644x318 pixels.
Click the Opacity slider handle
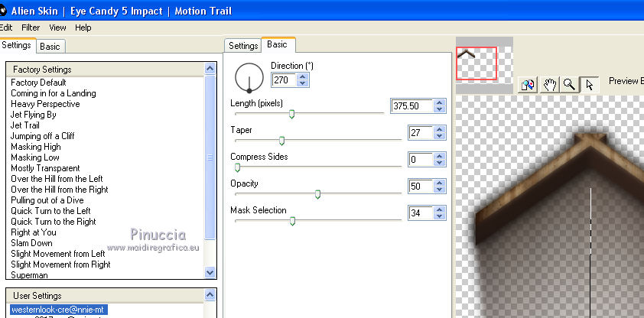[317, 194]
